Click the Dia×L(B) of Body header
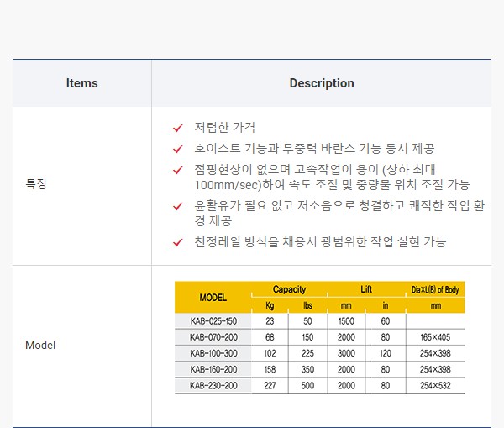This screenshot has height=428, width=504. 434,289
